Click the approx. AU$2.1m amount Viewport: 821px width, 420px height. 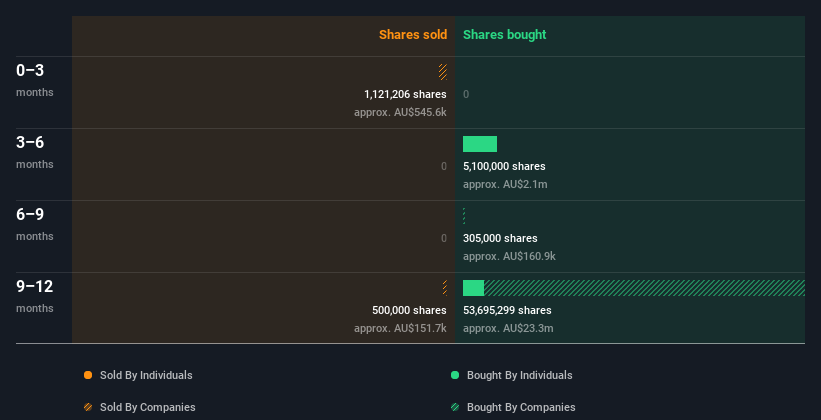pos(505,184)
